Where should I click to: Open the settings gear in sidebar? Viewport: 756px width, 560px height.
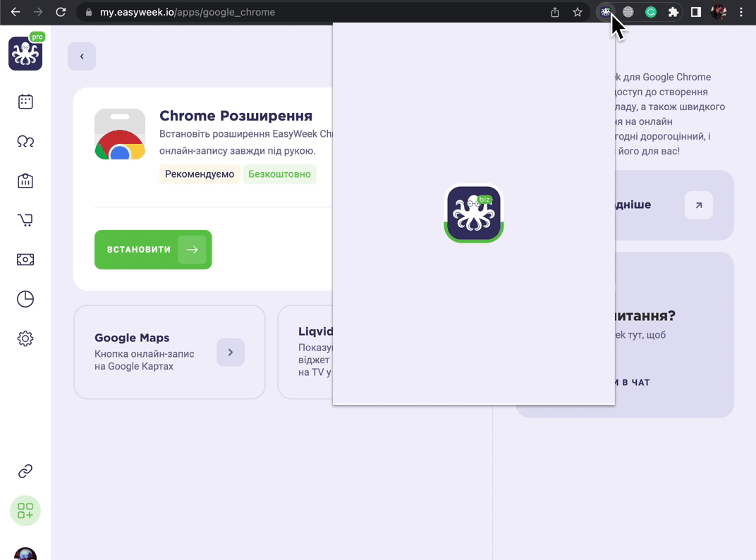(x=25, y=339)
